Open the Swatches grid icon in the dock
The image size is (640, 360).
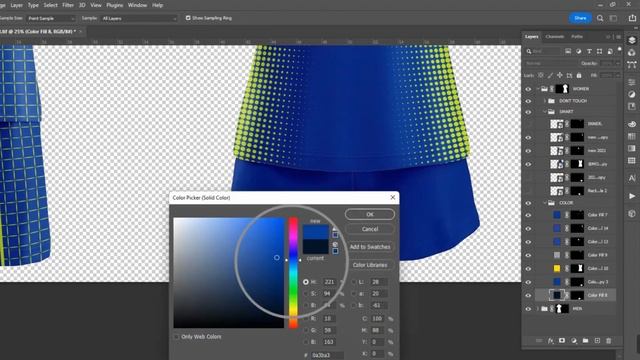(x=632, y=136)
